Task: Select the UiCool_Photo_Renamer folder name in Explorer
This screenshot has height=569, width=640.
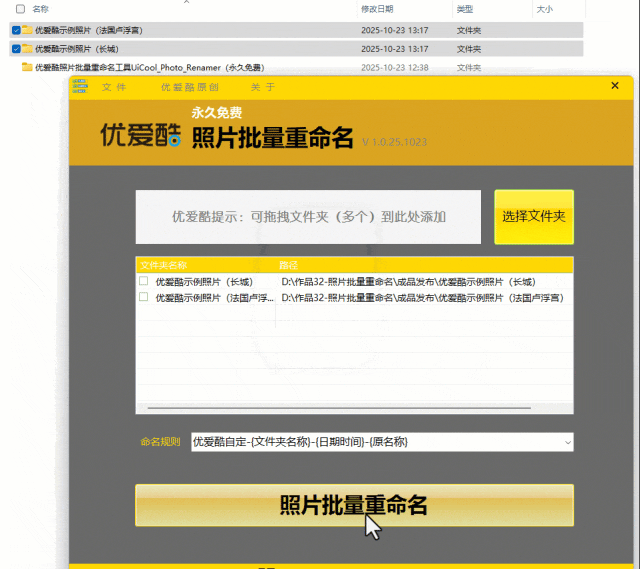Action: click(x=150, y=67)
